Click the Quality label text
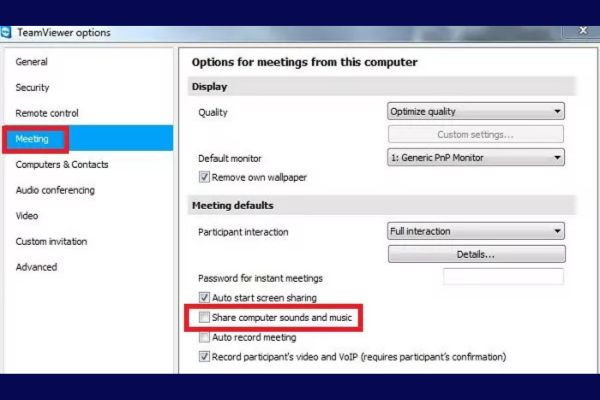The height and width of the screenshot is (400, 600). (213, 113)
